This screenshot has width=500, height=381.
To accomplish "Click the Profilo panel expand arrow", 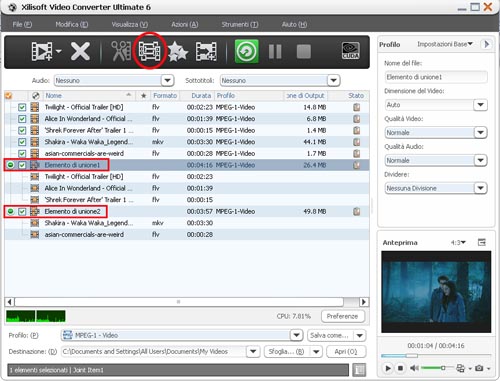I will 486,44.
